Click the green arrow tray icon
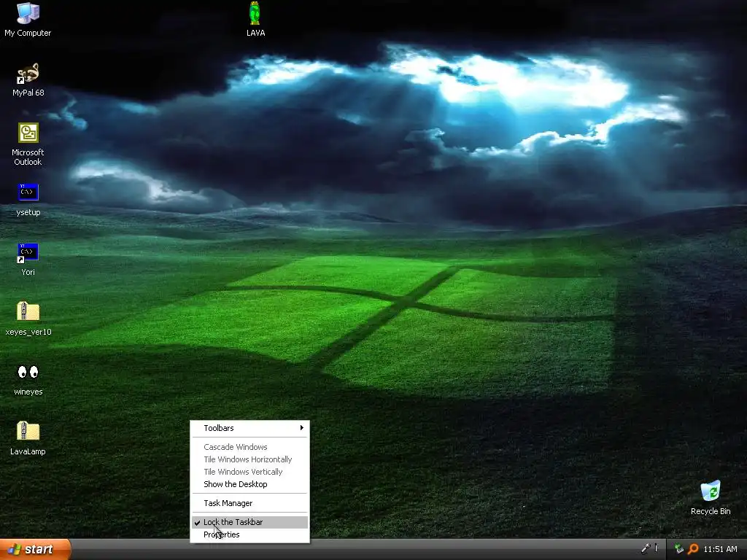 click(679, 549)
